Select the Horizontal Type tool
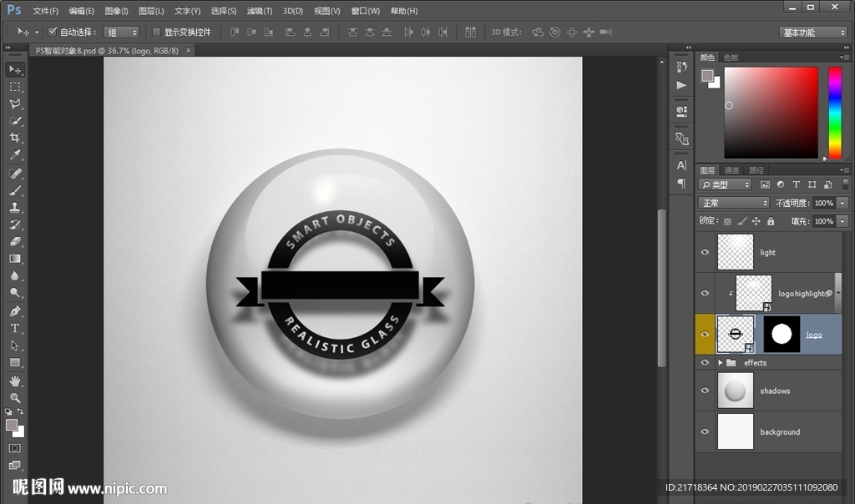This screenshot has height=504, width=855. (15, 328)
